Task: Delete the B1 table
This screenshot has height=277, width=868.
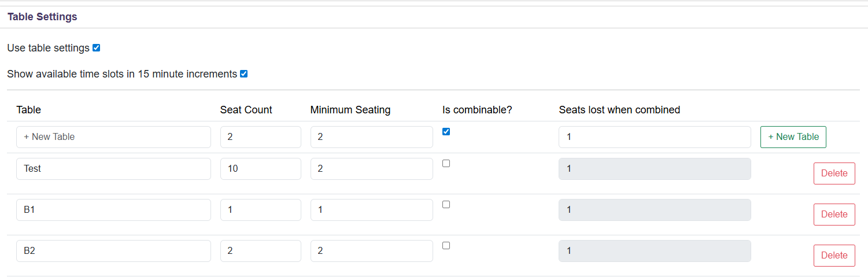Action: (834, 215)
